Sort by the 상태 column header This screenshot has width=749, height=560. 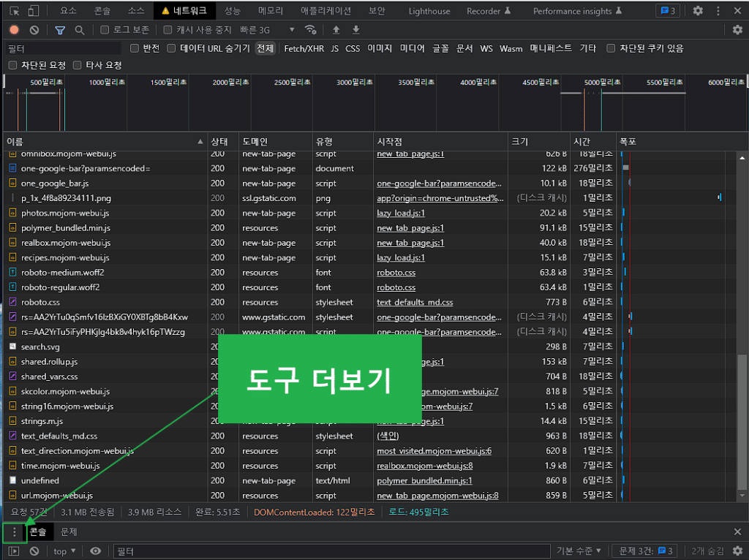click(223, 142)
